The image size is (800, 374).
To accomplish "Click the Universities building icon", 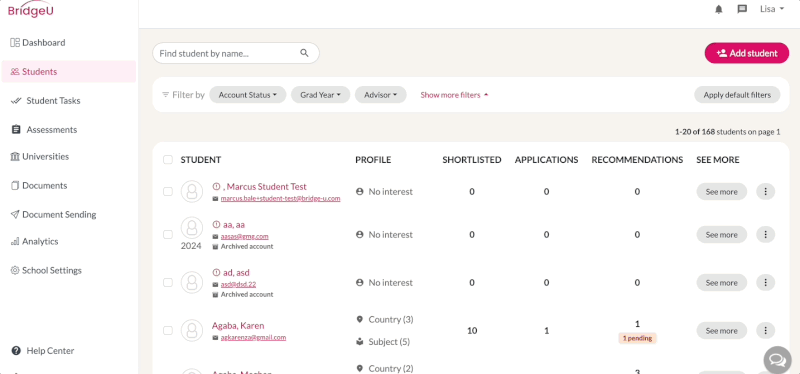I will tap(15, 157).
